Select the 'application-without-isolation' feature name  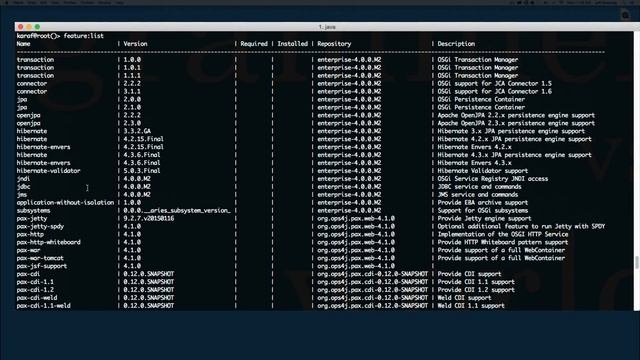pyautogui.click(x=65, y=202)
